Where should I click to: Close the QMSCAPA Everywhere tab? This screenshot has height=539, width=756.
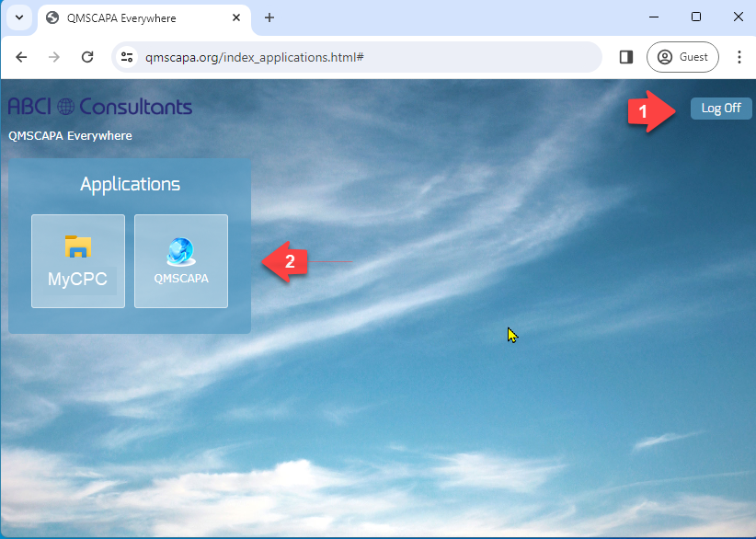pos(236,17)
